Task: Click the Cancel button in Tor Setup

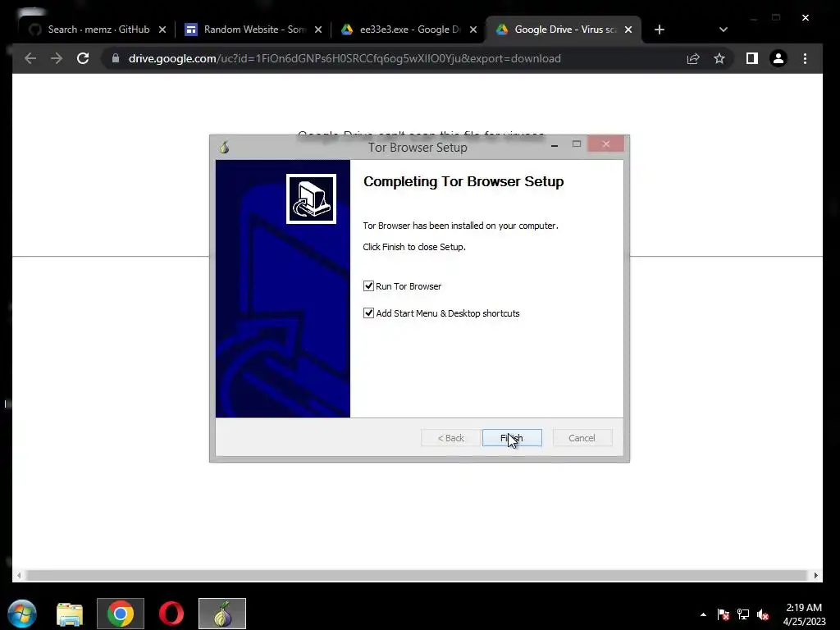Action: 582,438
